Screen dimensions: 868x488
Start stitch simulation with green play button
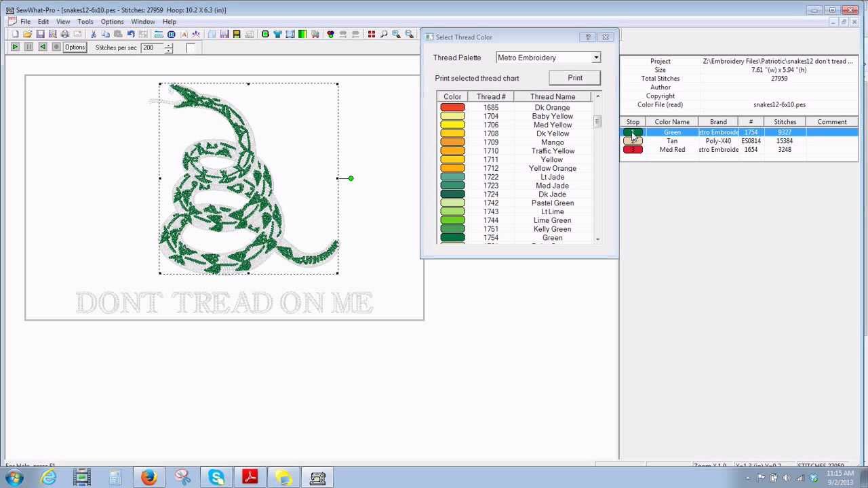[15, 47]
